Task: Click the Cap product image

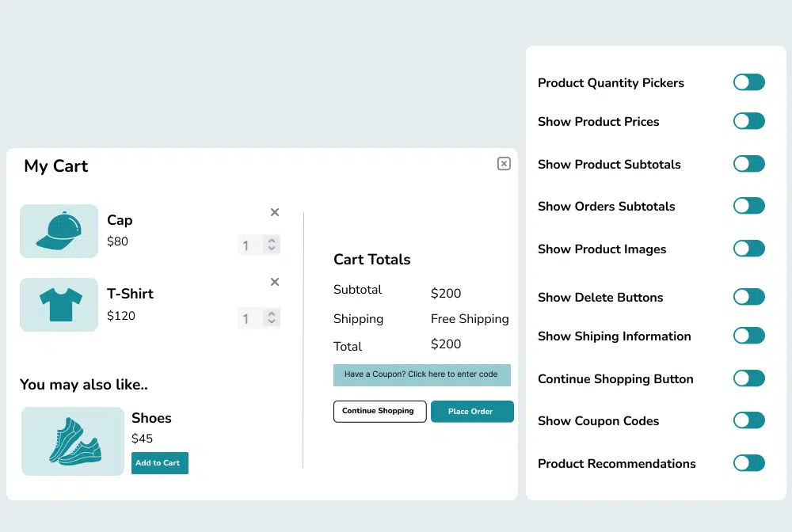Action: point(59,231)
